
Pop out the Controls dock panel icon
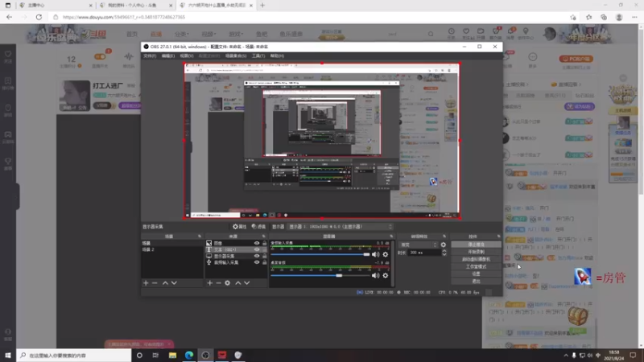tap(498, 237)
